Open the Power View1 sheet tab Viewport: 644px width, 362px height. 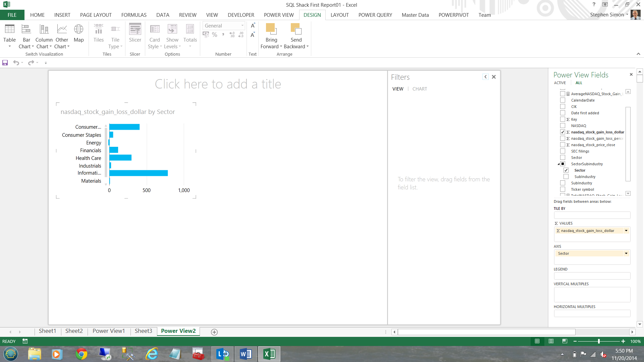click(109, 331)
